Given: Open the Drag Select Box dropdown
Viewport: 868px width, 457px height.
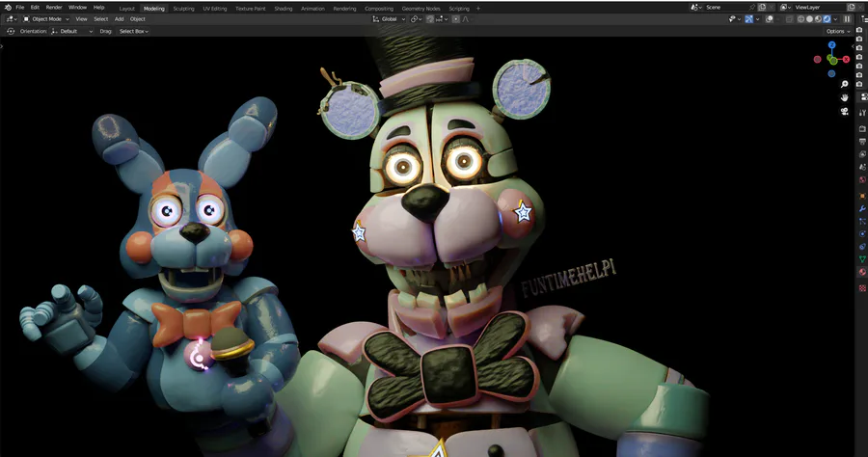Looking at the screenshot, I should pos(134,31).
